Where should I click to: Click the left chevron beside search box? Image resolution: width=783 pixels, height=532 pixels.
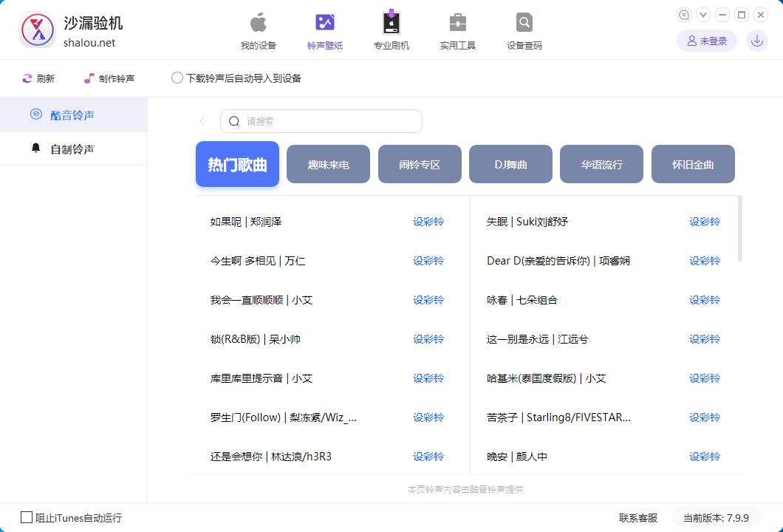tap(202, 120)
